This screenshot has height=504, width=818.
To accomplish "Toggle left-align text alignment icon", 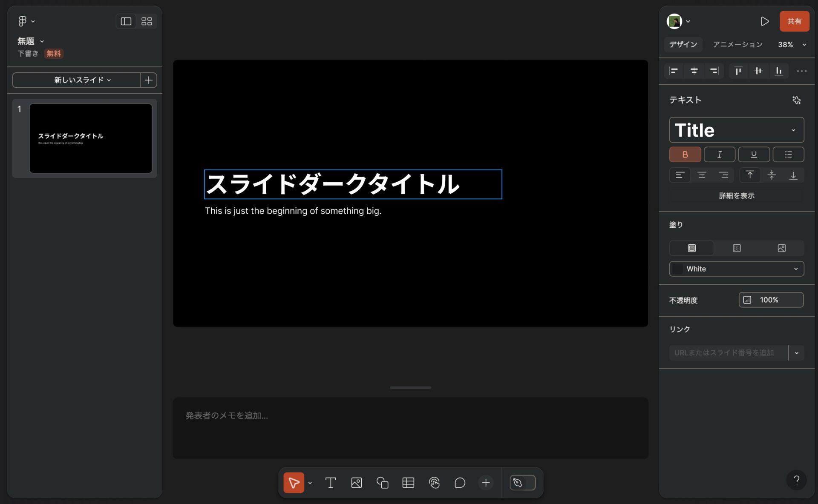I will (x=680, y=175).
